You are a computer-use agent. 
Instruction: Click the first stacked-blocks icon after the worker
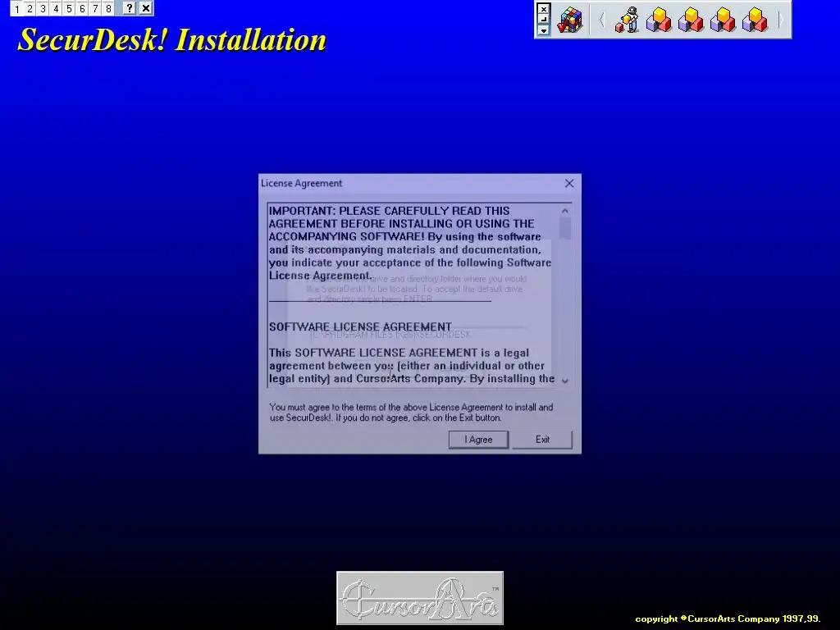point(659,20)
